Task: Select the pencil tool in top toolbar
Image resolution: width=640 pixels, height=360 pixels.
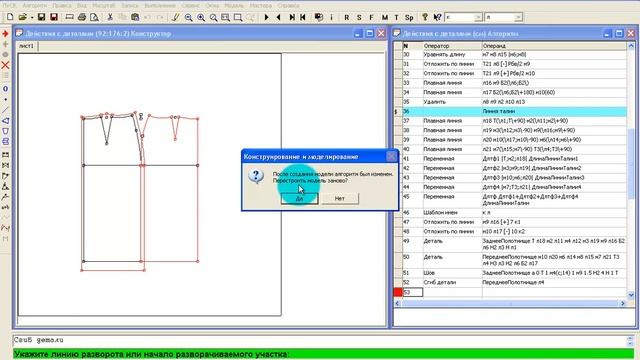Action: coord(176,17)
